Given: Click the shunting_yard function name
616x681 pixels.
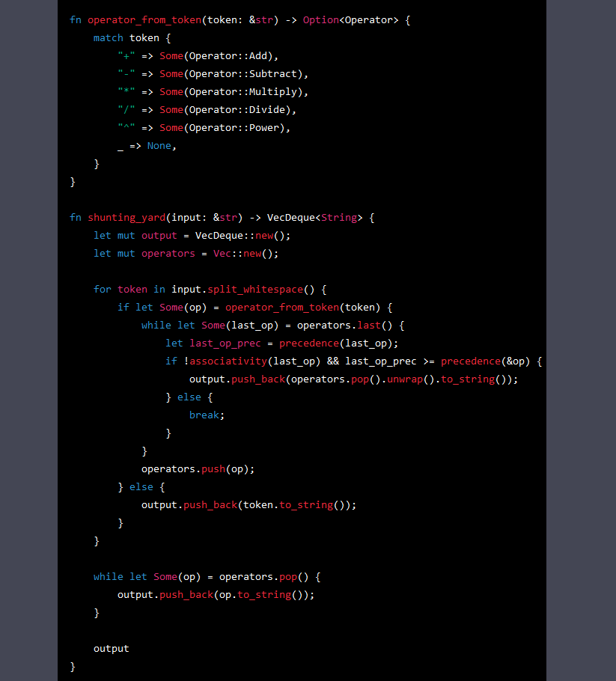Looking at the screenshot, I should [124, 217].
